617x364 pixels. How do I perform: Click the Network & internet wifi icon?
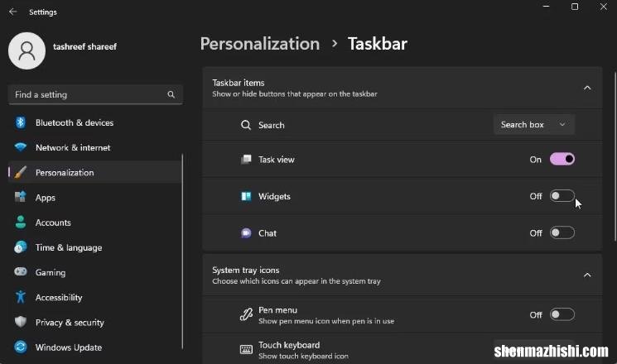coord(21,147)
